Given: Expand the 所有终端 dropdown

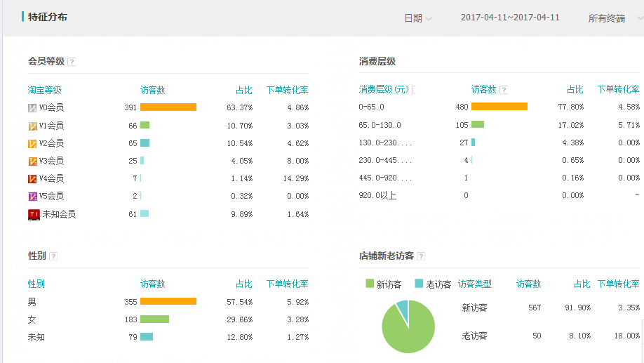Looking at the screenshot, I should (610, 18).
